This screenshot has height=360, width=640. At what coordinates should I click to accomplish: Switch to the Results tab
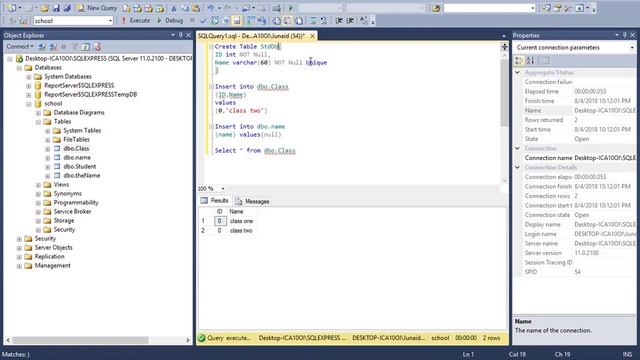pos(215,201)
